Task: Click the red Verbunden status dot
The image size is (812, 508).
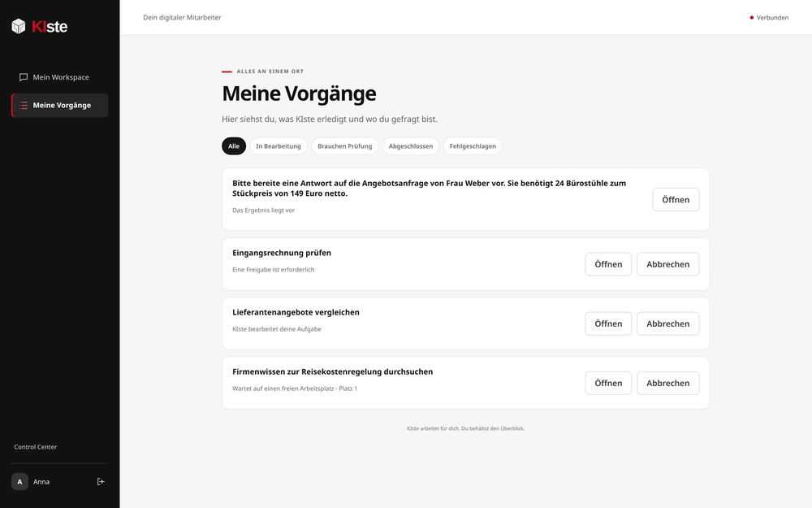Action: click(751, 18)
